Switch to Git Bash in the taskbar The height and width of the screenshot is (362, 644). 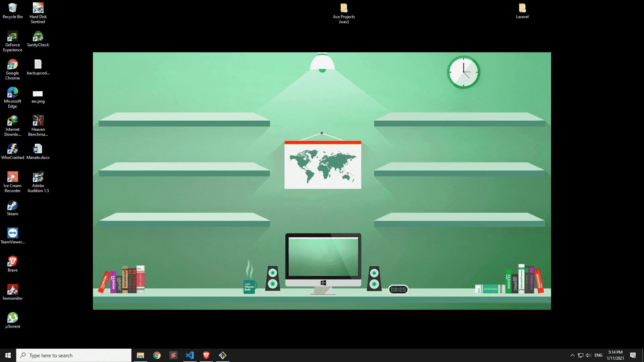point(222,355)
